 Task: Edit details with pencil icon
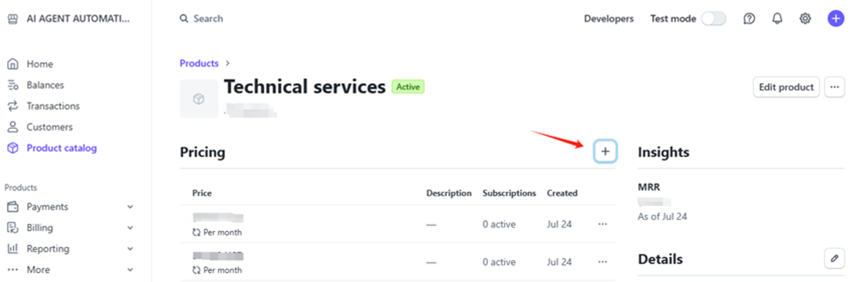834,259
